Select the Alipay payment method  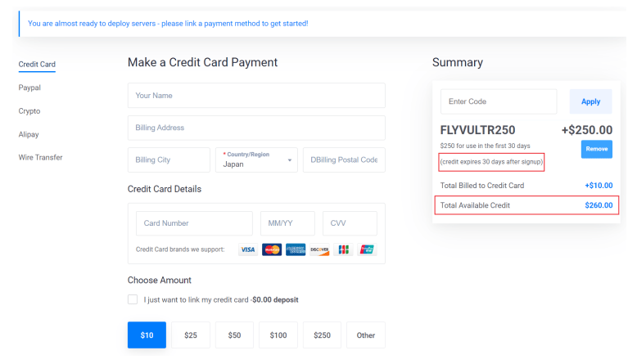pos(29,134)
